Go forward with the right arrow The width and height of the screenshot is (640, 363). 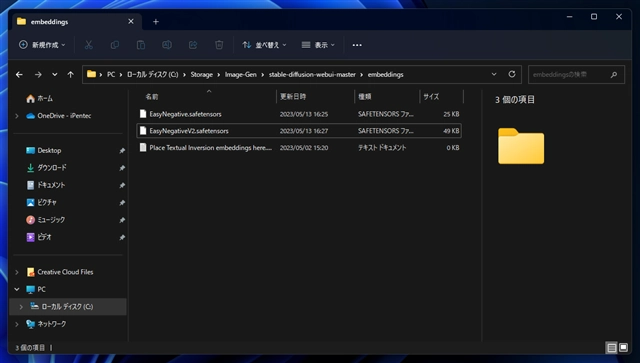click(x=38, y=74)
